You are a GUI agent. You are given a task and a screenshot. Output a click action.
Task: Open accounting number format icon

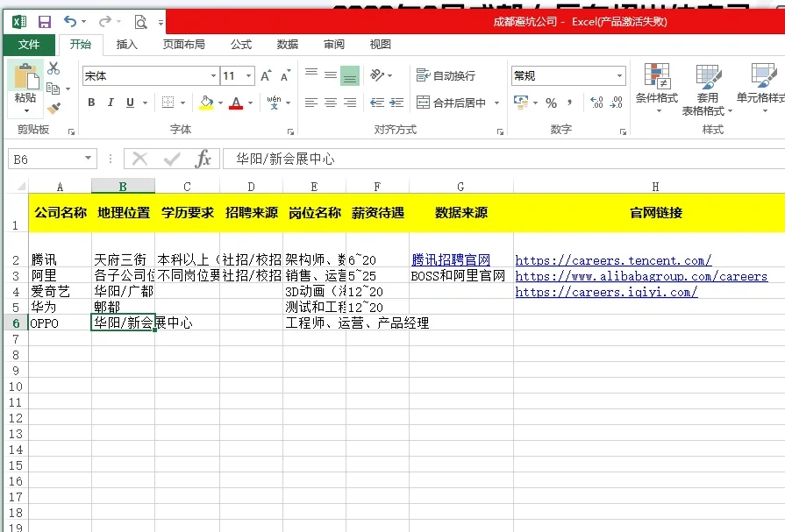click(x=521, y=102)
